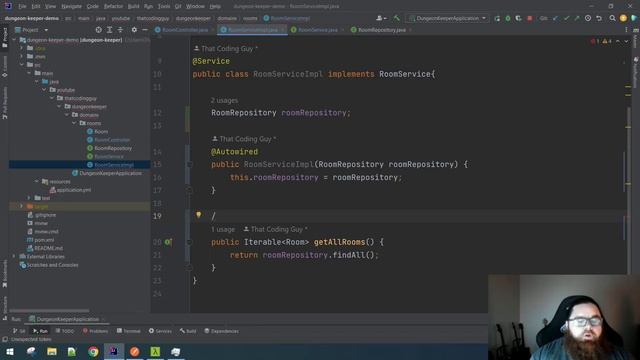Show Git history clock icon
This screenshot has height=360, width=640.
coord(588,18)
